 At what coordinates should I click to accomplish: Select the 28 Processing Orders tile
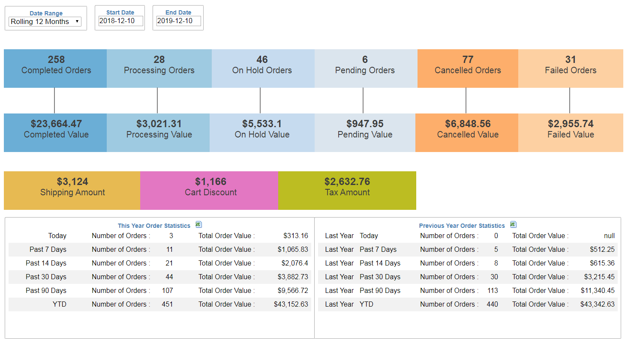coord(159,69)
